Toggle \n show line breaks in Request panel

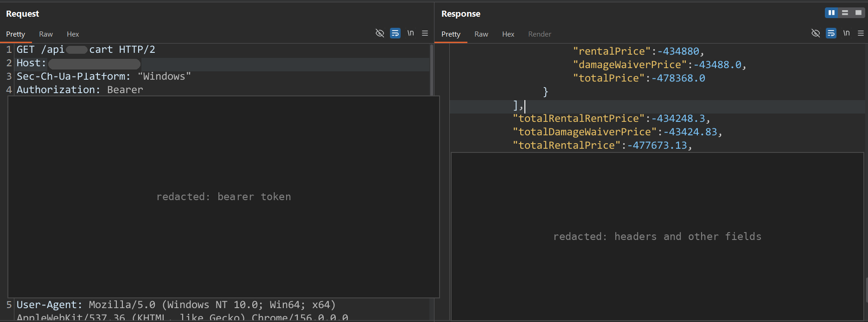click(x=410, y=33)
